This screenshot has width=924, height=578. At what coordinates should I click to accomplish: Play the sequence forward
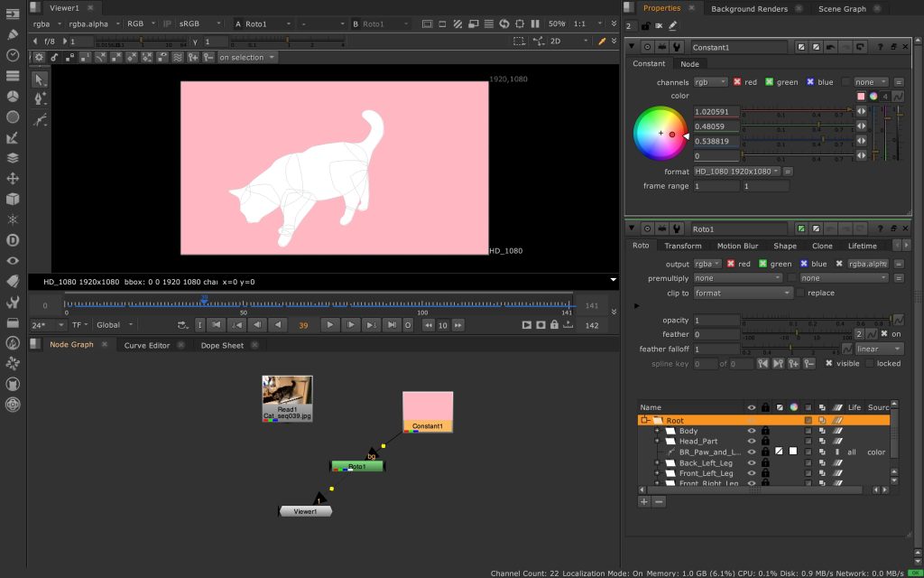[330, 325]
